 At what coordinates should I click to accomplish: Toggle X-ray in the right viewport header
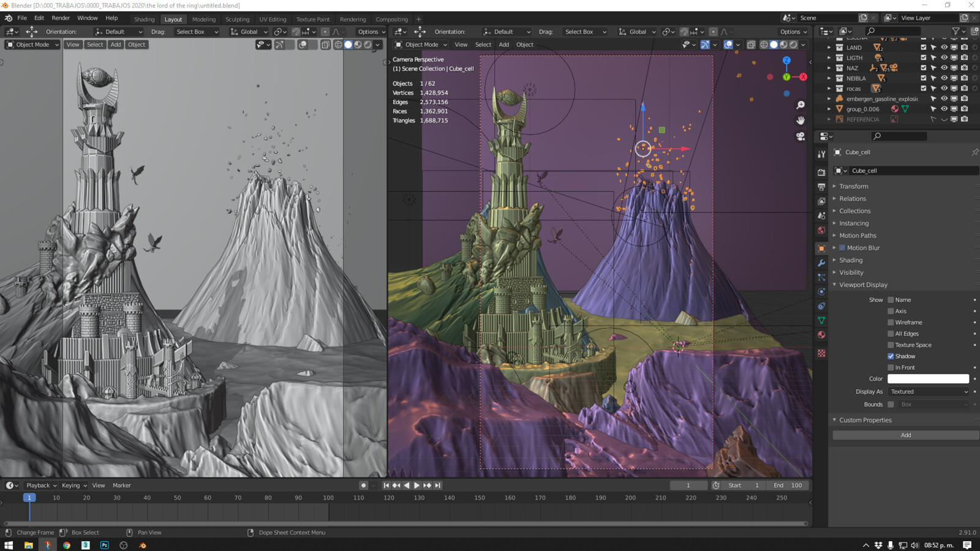click(751, 45)
